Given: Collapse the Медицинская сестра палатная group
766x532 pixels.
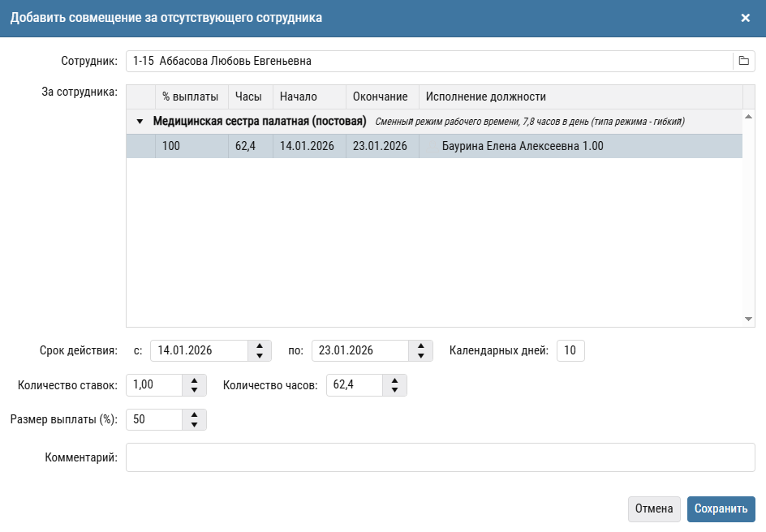Looking at the screenshot, I should point(140,122).
